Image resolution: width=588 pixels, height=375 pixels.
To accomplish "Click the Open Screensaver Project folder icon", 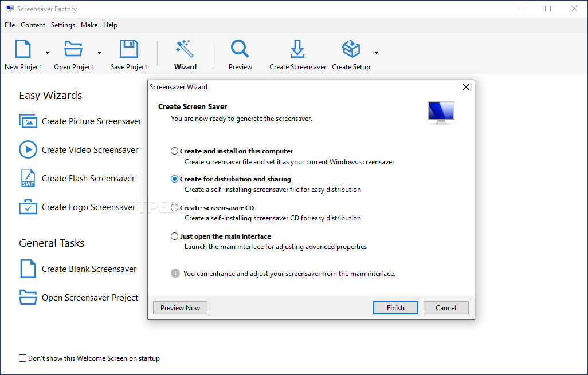I will coord(28,297).
